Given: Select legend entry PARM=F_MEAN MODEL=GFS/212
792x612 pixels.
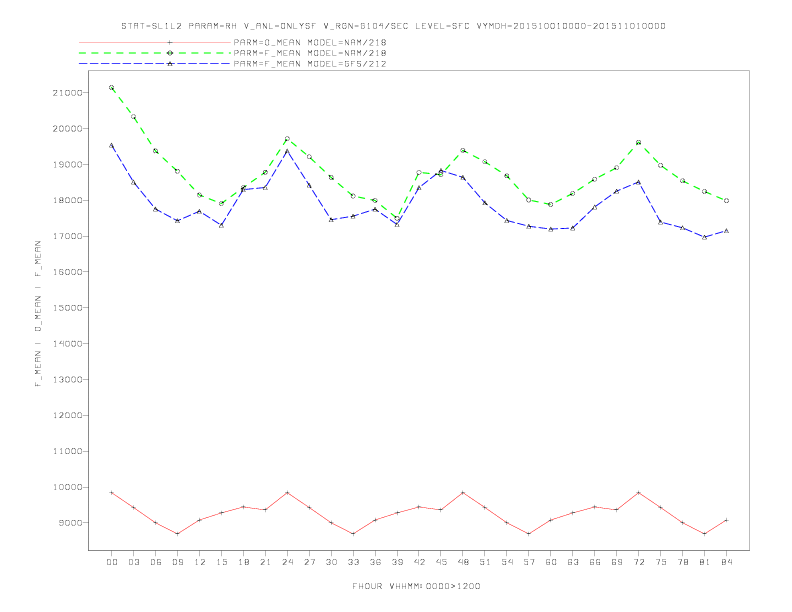Looking at the screenshot, I should tap(310, 64).
